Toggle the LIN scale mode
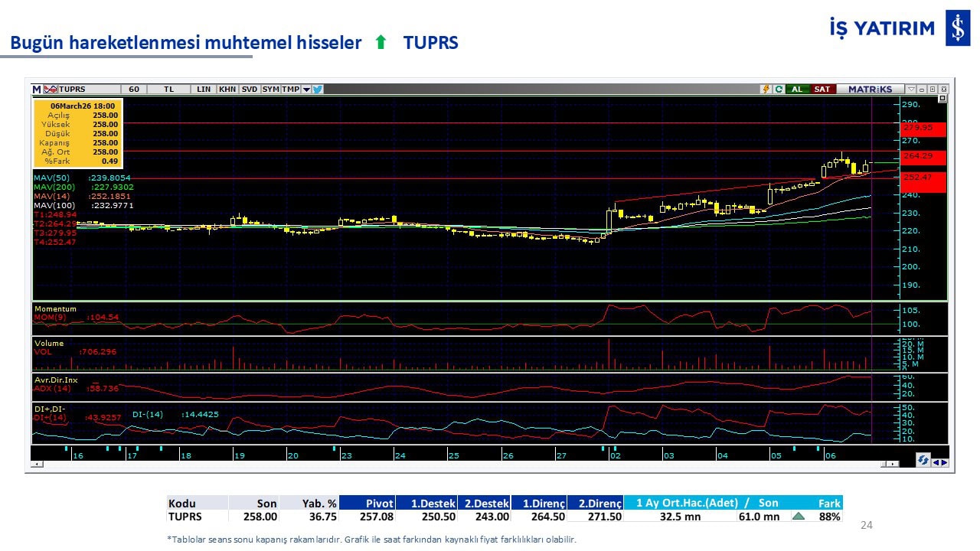 203,89
